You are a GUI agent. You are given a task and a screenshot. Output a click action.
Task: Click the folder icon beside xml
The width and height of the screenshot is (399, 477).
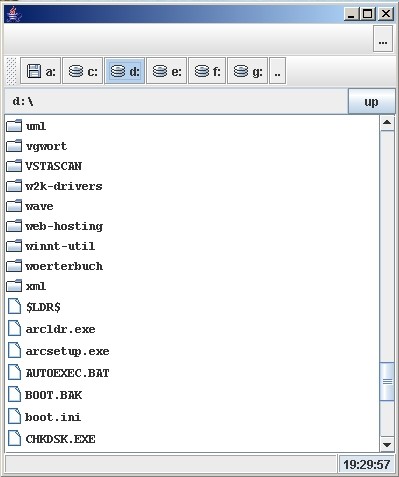pyautogui.click(x=14, y=286)
